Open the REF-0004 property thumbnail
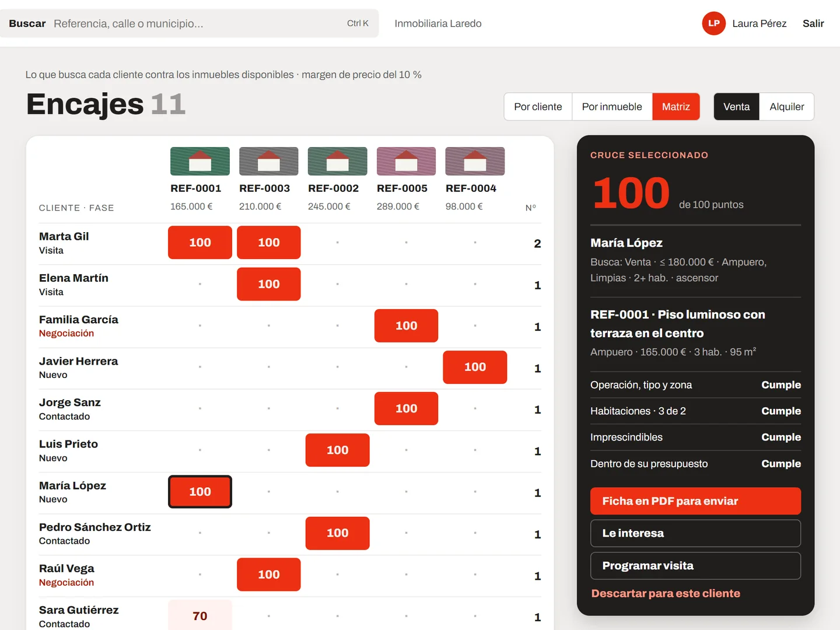 pyautogui.click(x=475, y=161)
